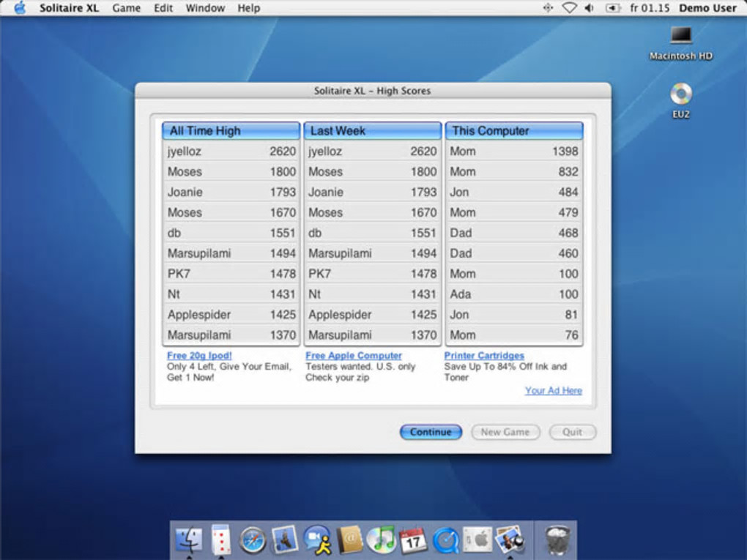This screenshot has width=747, height=560.
Task: Select Marsupilami 1370 in Last Week
Action: click(373, 335)
